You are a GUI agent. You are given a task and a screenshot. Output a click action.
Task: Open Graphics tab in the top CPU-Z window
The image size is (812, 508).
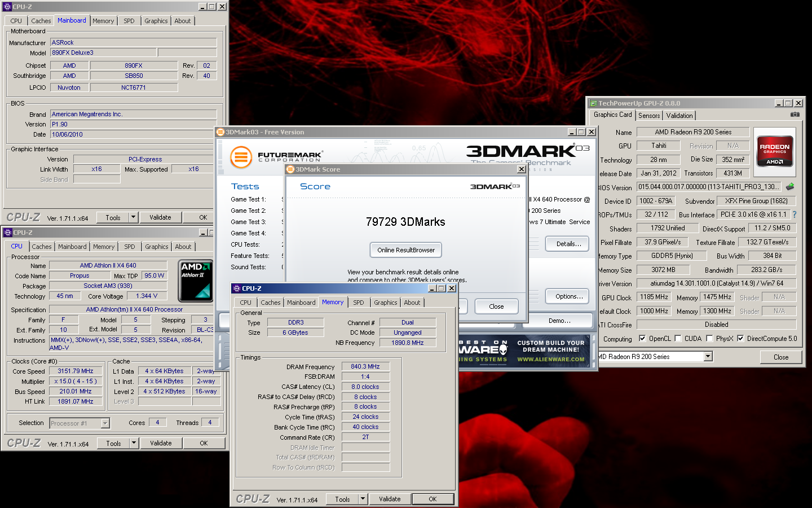pos(156,21)
